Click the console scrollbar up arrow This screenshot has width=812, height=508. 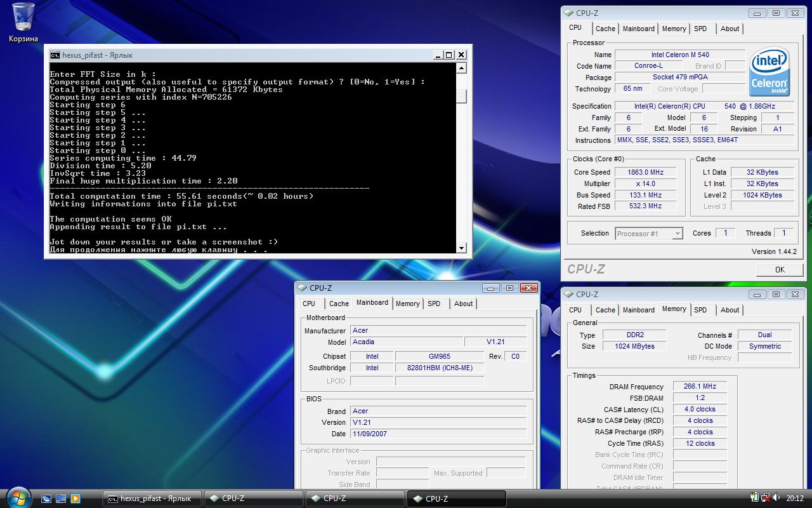(x=461, y=68)
